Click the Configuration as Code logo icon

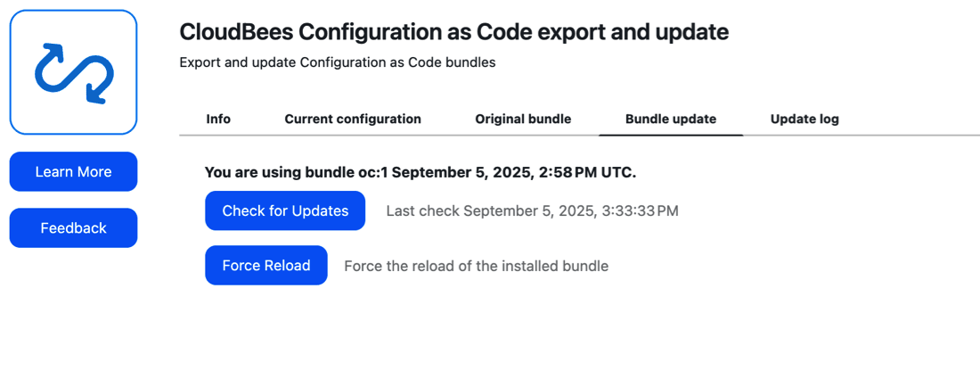click(x=73, y=72)
